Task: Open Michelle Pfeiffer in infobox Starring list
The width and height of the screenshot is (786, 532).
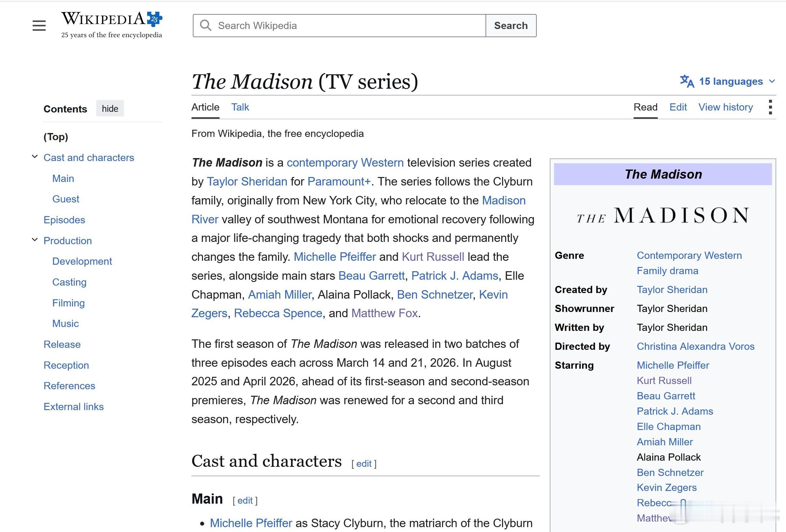Action: (x=673, y=365)
